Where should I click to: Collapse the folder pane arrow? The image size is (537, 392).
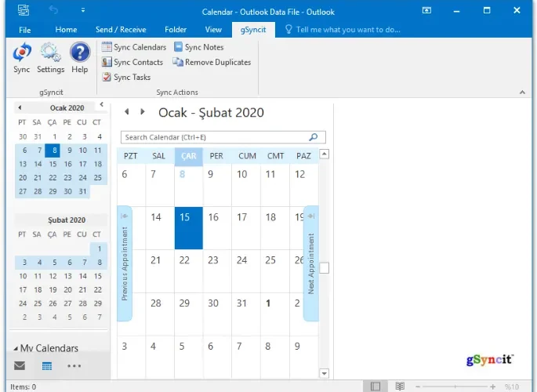click(102, 104)
